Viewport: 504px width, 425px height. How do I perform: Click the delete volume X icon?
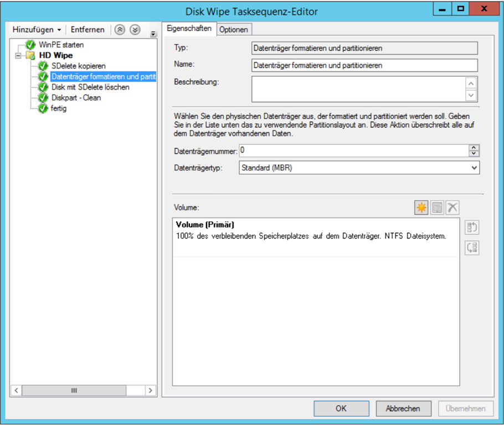[452, 208]
